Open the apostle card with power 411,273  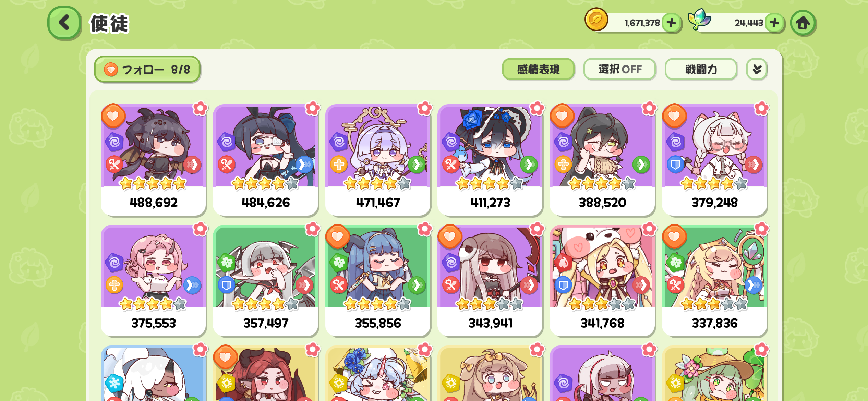(x=490, y=160)
